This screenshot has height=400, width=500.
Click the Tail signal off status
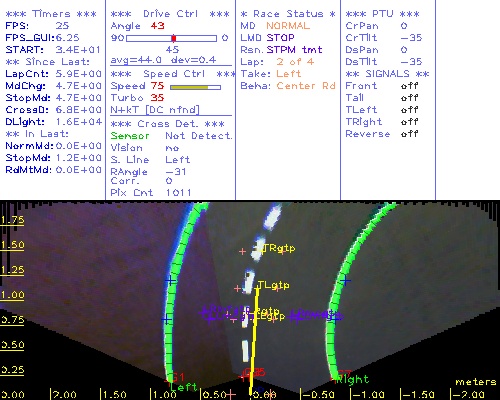410,98
